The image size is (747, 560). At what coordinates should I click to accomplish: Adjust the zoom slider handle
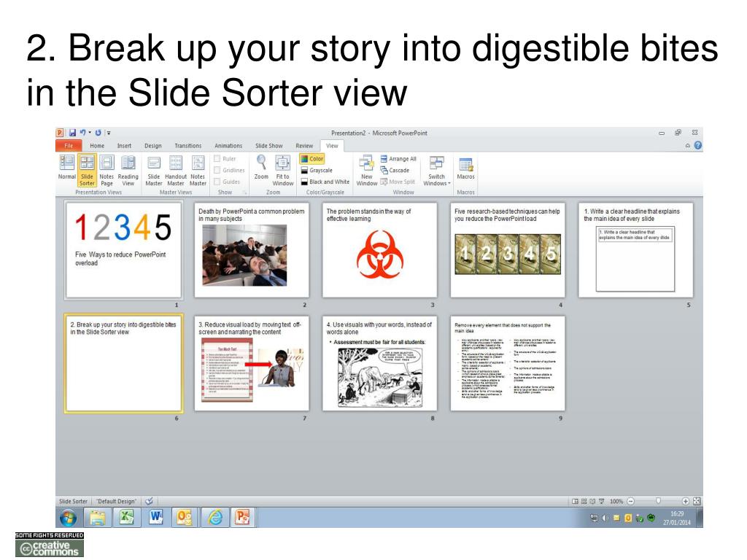[x=658, y=501]
